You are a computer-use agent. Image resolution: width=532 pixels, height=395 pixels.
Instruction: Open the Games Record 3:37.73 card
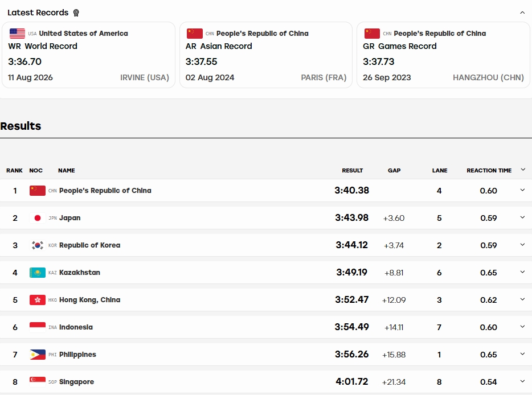(x=443, y=55)
